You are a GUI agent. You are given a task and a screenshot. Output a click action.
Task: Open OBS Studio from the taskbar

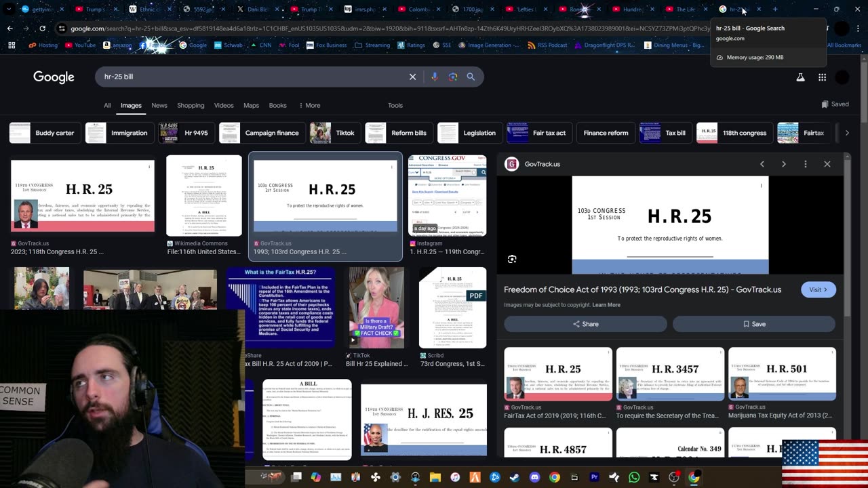click(x=673, y=477)
